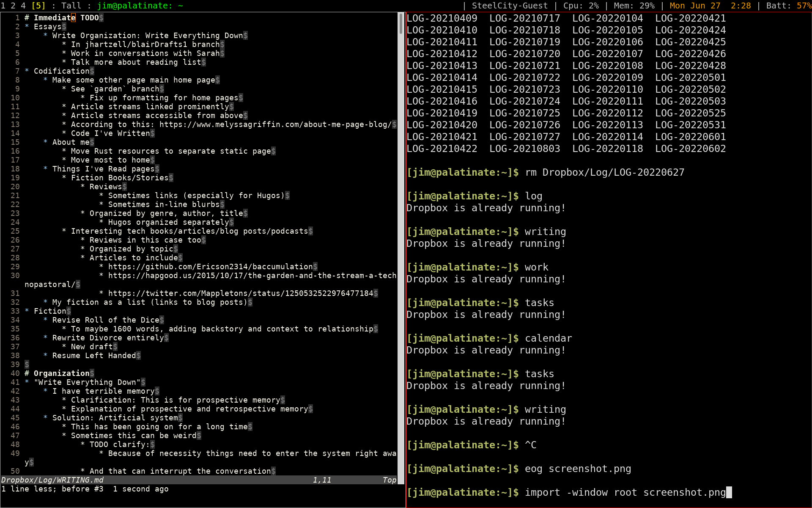Click the 'calendar' command in terminal
Viewport: 812px width, 508px height.
click(549, 338)
